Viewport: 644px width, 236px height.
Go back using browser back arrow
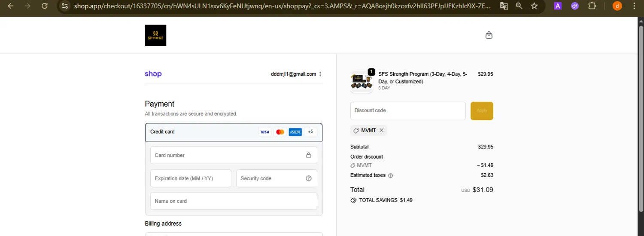tap(10, 6)
